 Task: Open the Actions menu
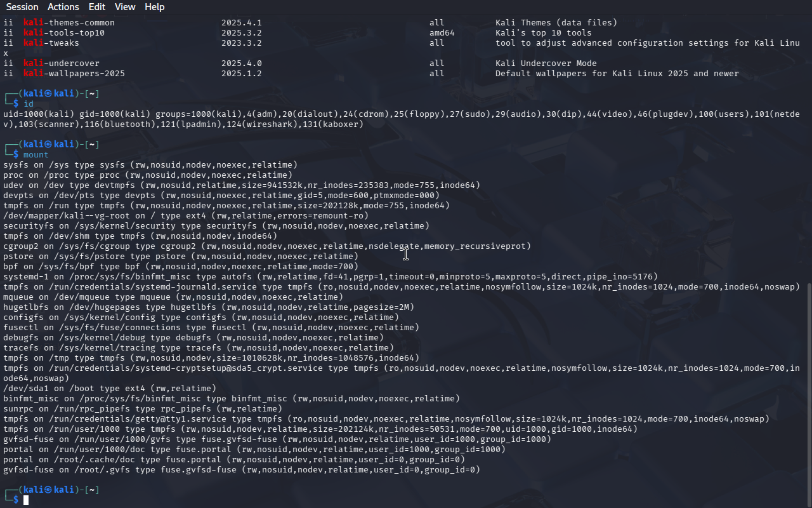pyautogui.click(x=63, y=7)
